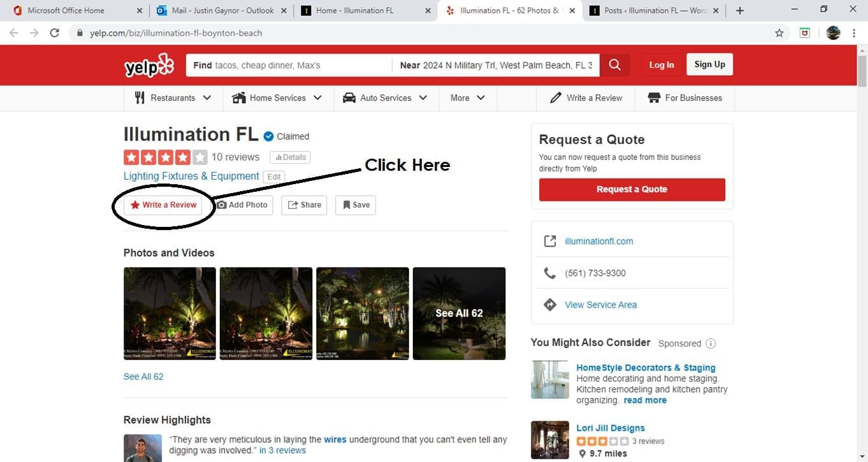Viewport: 868px width, 462px height.
Task: Close the Mail - Justin Gaynor tab
Action: (284, 11)
